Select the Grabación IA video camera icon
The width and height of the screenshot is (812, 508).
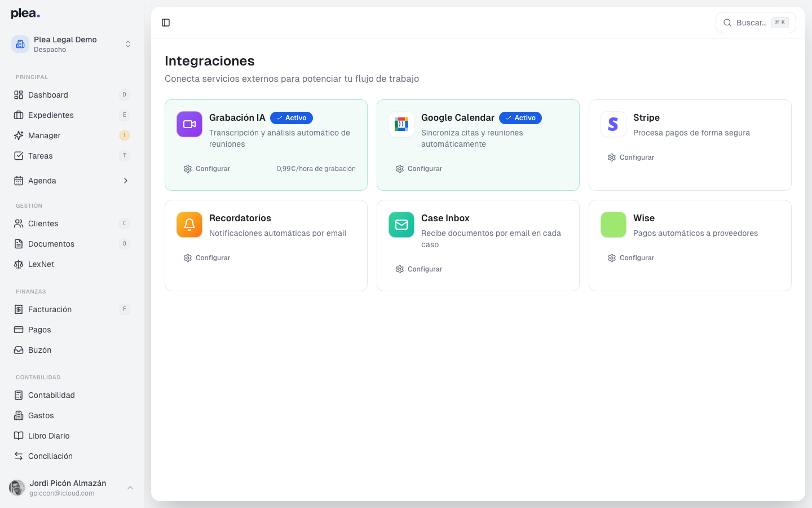pyautogui.click(x=189, y=124)
